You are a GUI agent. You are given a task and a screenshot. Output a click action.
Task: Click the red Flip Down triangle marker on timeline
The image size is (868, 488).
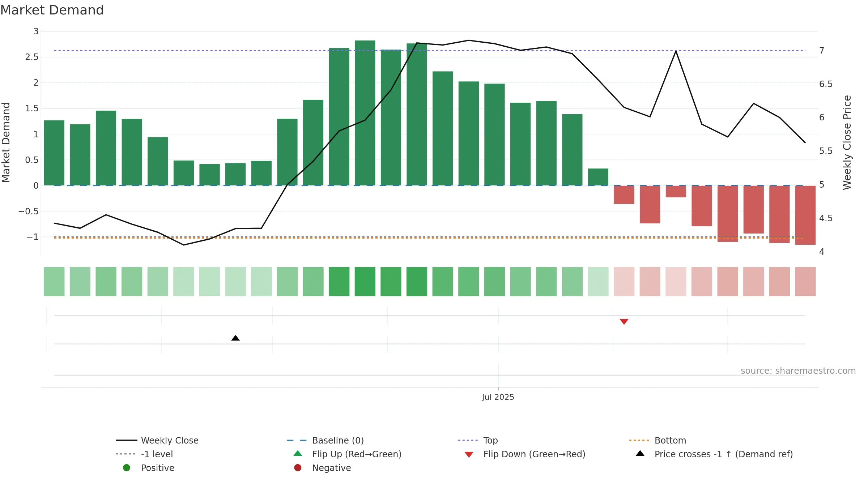624,322
